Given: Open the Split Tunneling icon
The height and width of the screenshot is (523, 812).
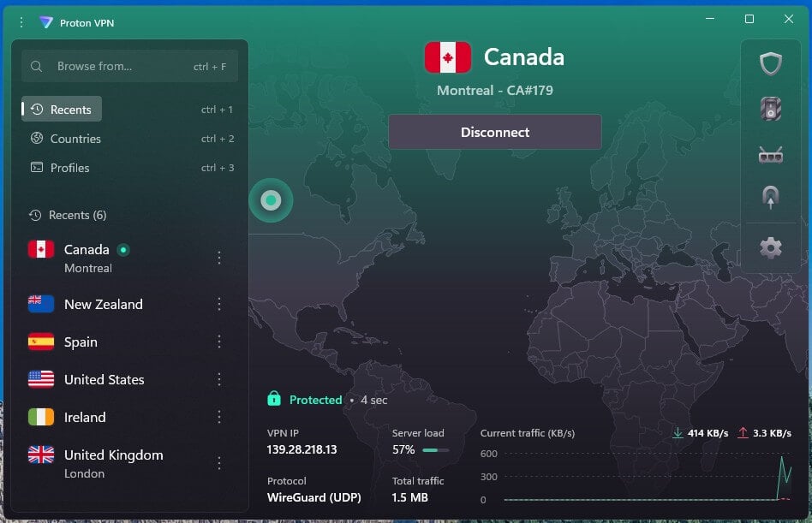Looking at the screenshot, I should pos(771,197).
